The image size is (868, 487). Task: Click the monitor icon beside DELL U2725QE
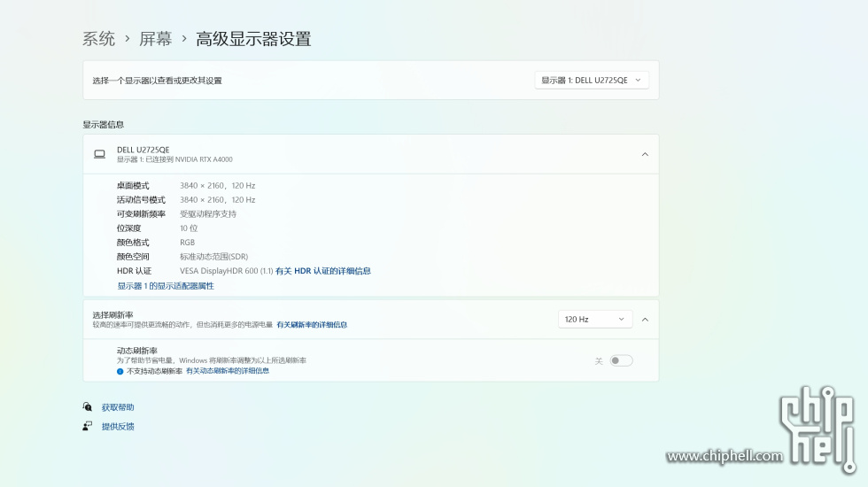[99, 154]
